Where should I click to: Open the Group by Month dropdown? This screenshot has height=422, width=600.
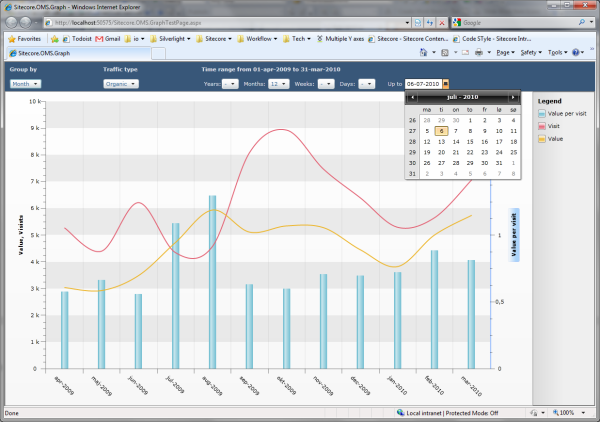click(x=25, y=84)
